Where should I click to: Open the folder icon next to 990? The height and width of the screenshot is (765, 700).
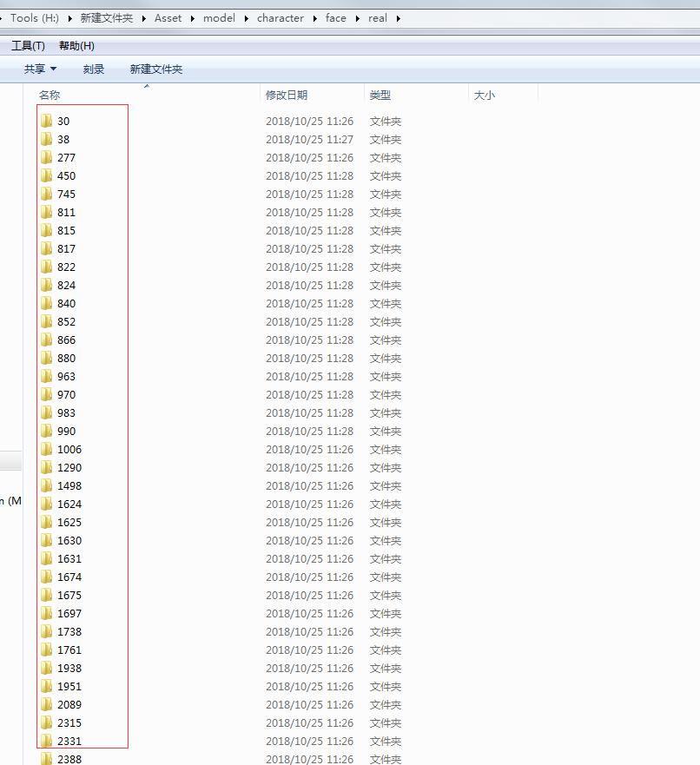pyautogui.click(x=46, y=431)
